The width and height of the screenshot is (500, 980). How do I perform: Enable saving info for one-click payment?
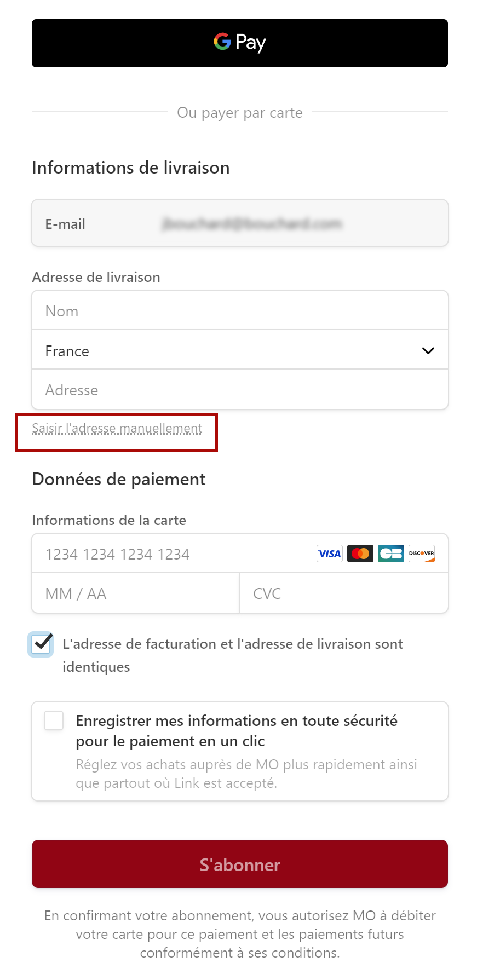(x=54, y=720)
